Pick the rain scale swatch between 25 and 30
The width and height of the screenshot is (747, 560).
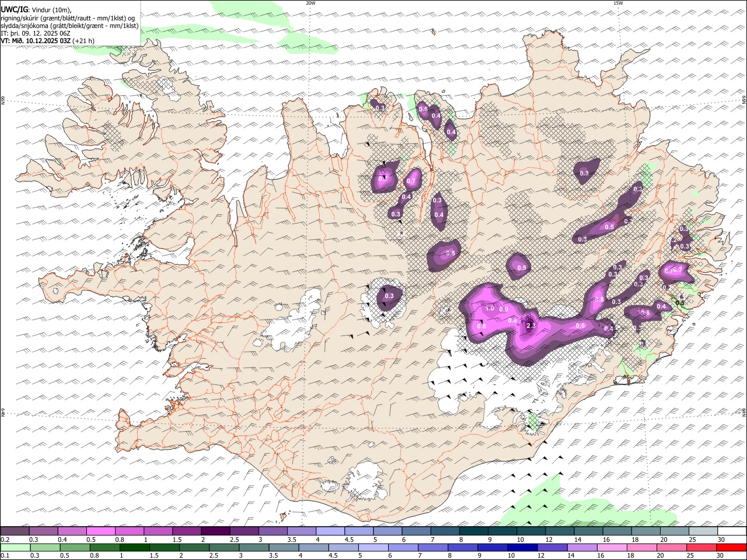(x=701, y=547)
